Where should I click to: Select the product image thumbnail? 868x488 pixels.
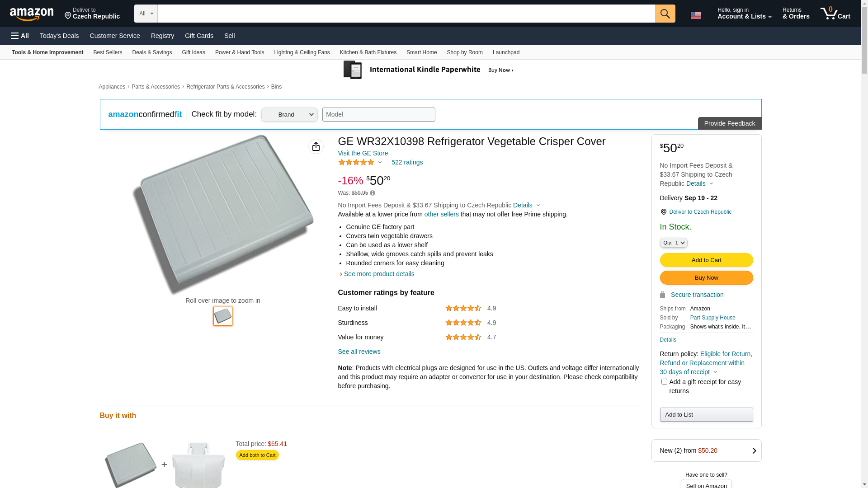[223, 316]
